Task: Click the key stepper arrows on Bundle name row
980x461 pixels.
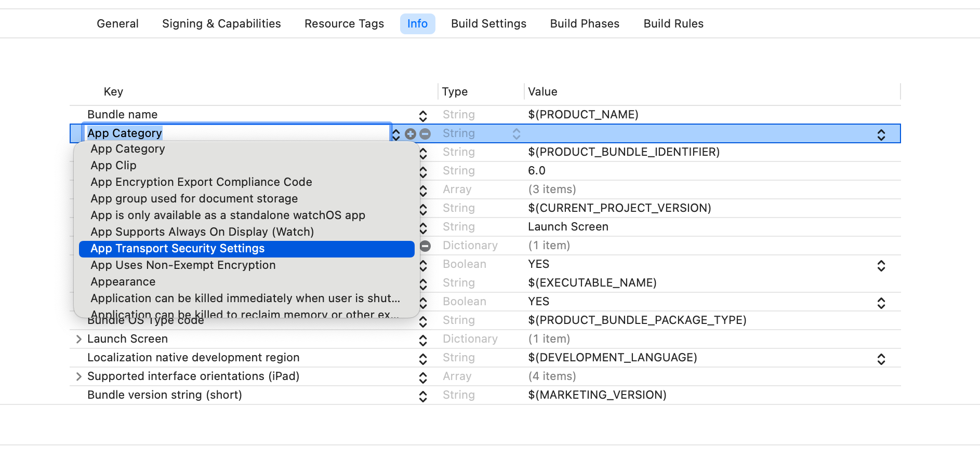Action: point(423,115)
